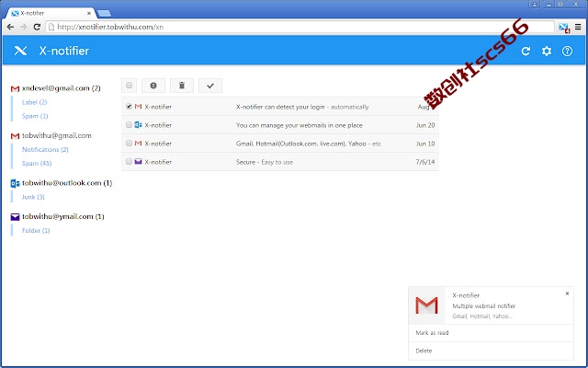Close the notification popup with X
The image size is (588, 368).
pyautogui.click(x=567, y=293)
